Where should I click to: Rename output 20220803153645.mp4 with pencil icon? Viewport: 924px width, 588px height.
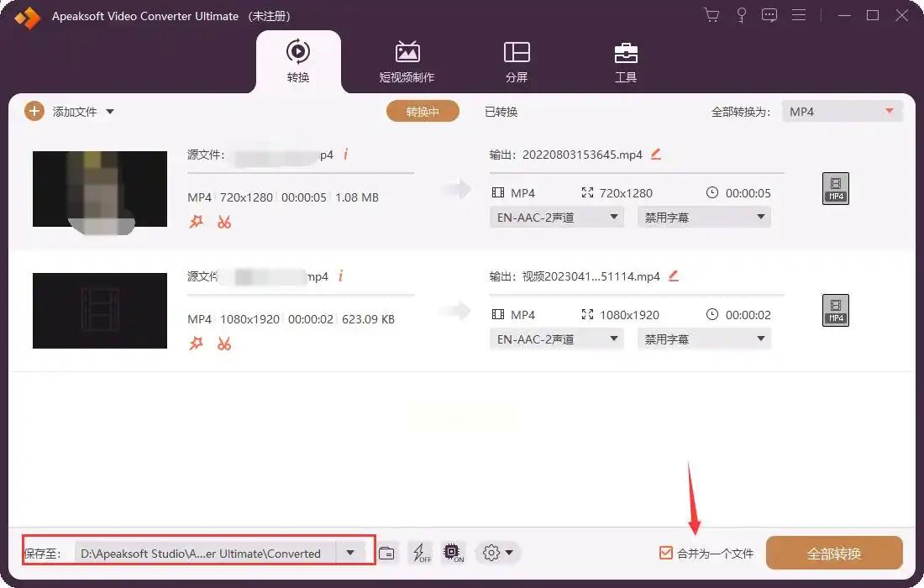(656, 155)
